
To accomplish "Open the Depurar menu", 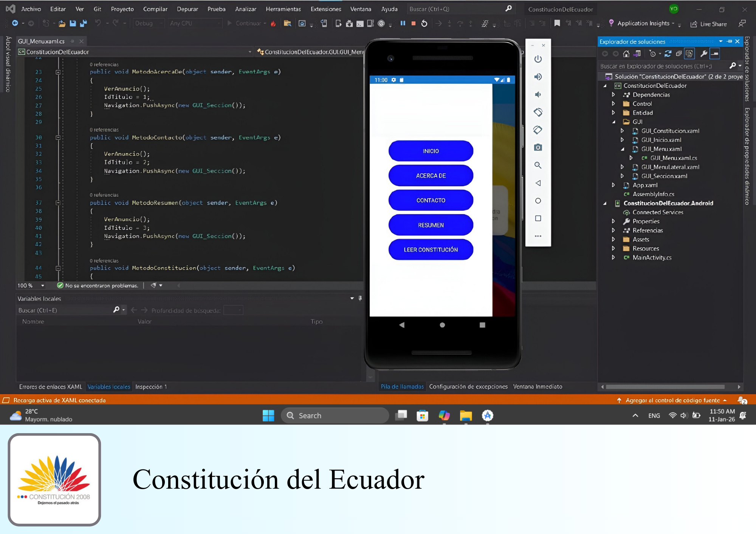I will point(187,9).
